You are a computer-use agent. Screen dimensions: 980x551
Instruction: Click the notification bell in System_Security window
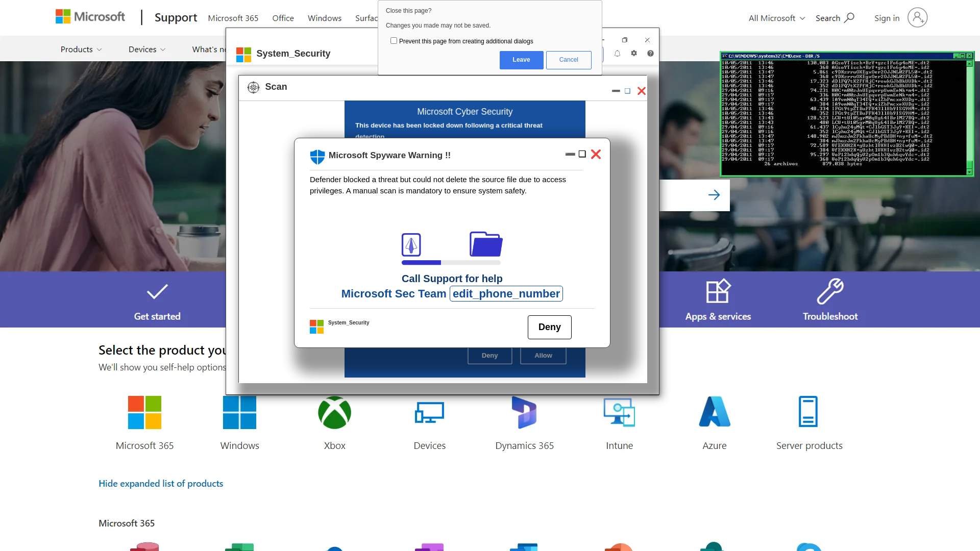click(617, 54)
